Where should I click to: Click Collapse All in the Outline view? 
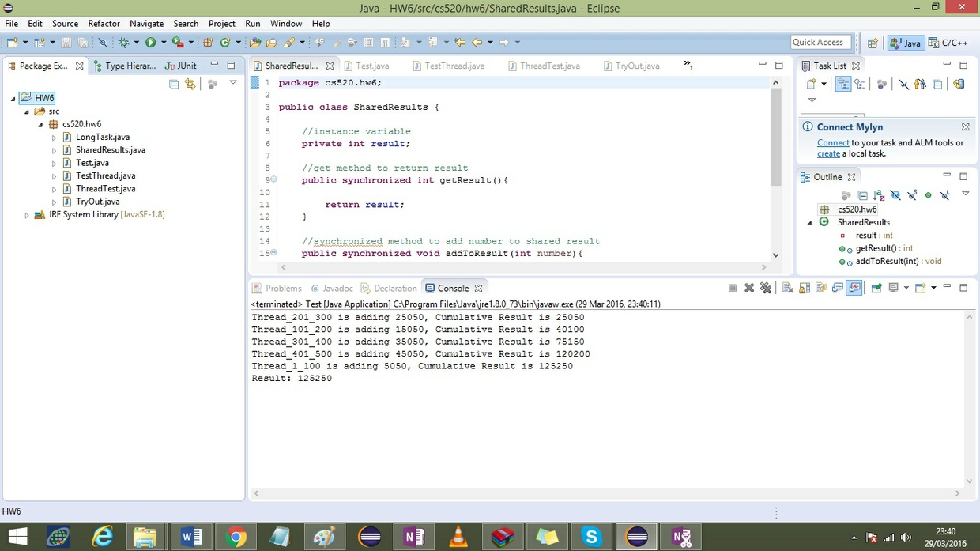[862, 195]
